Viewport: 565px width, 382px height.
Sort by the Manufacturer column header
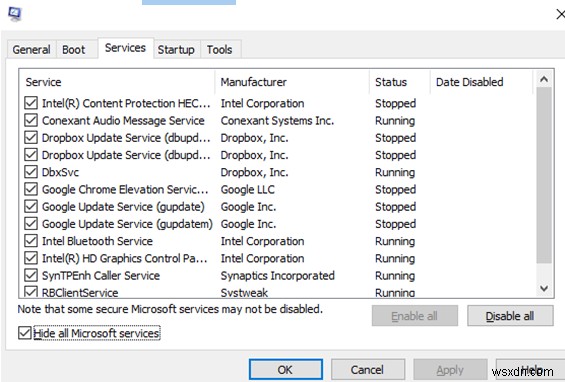(292, 82)
